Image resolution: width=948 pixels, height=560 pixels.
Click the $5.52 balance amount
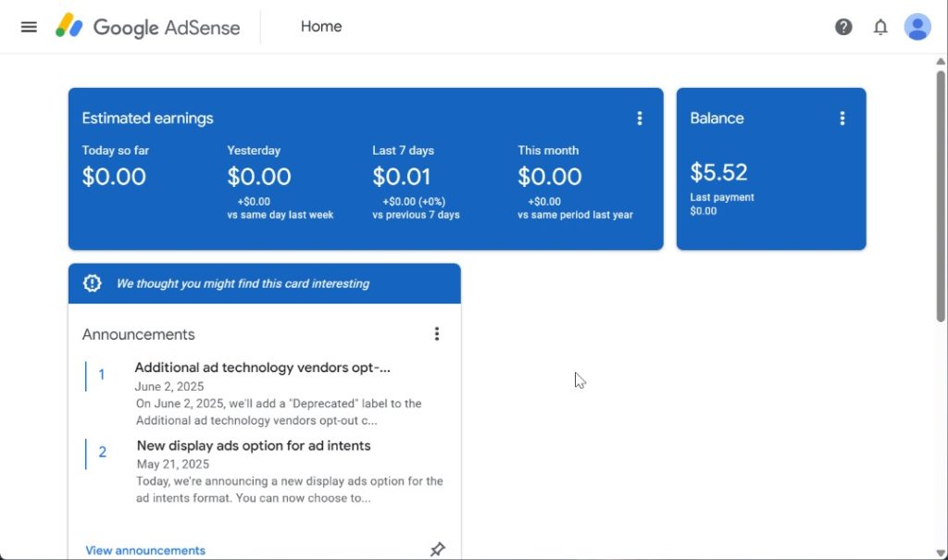point(718,172)
